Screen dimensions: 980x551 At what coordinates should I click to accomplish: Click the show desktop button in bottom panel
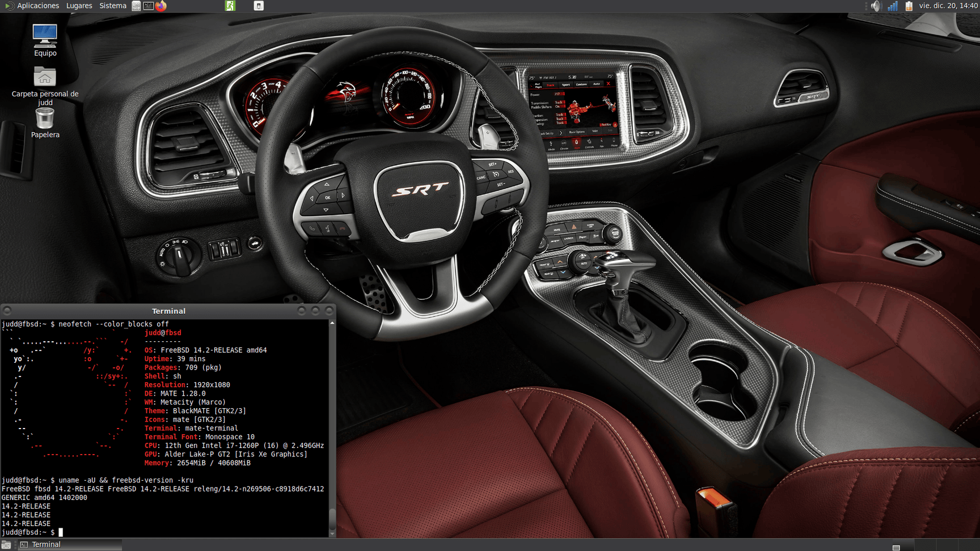click(x=6, y=545)
